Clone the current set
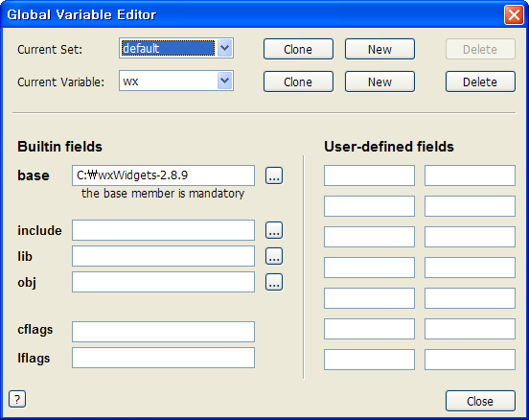 pyautogui.click(x=298, y=49)
